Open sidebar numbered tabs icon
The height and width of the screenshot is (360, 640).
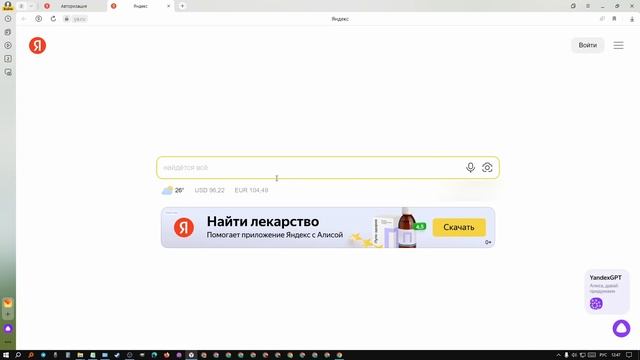[x=8, y=59]
